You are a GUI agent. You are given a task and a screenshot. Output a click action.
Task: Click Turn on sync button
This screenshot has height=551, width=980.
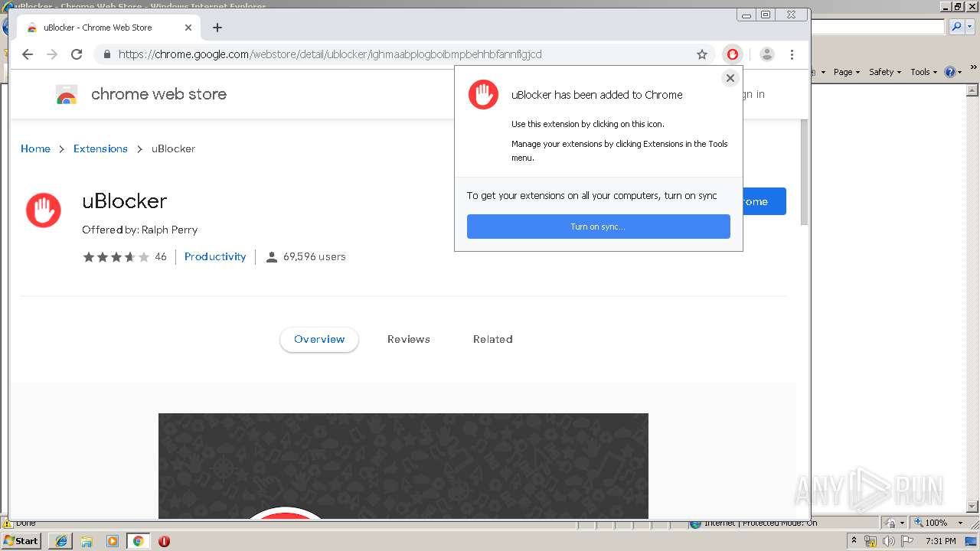pyautogui.click(x=599, y=227)
